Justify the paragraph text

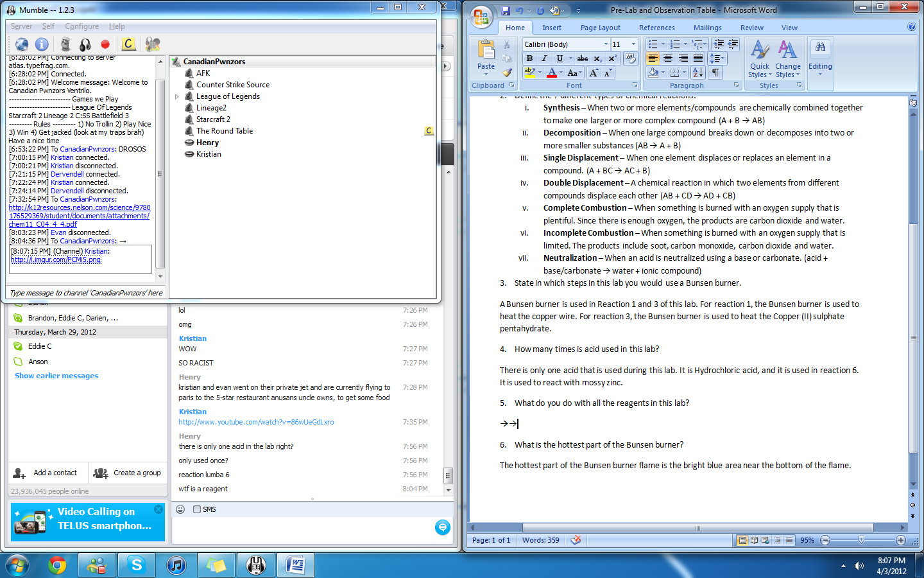click(697, 58)
